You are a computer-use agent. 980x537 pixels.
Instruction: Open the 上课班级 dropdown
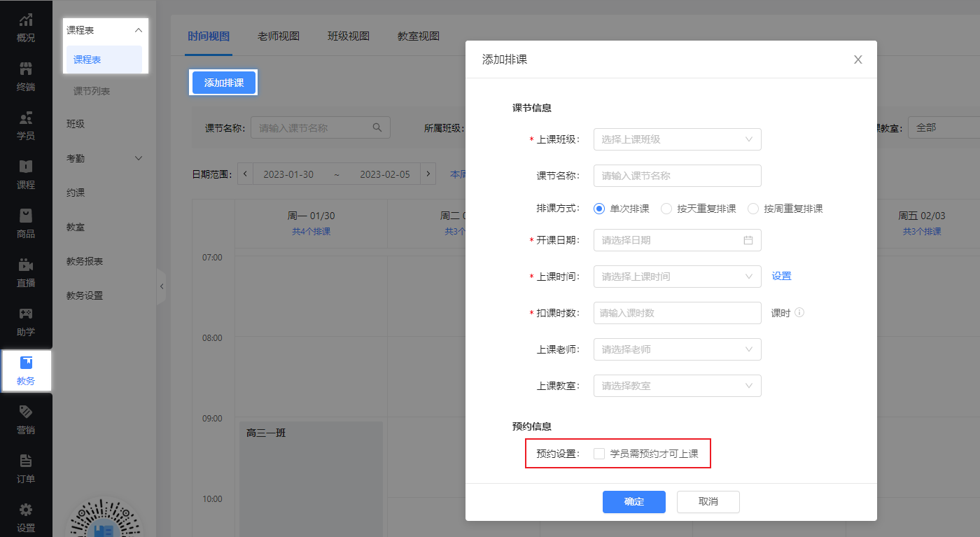tap(677, 139)
